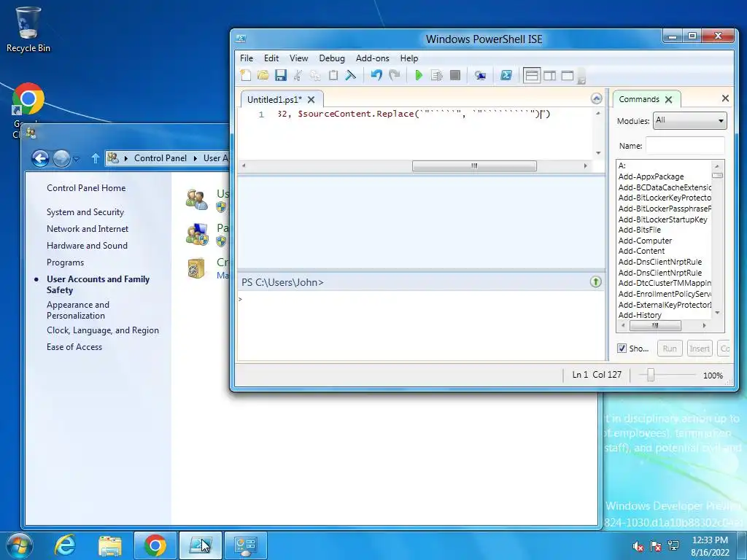747x560 pixels.
Task: Show the script pane maximized layout icon
Action: pos(568,75)
